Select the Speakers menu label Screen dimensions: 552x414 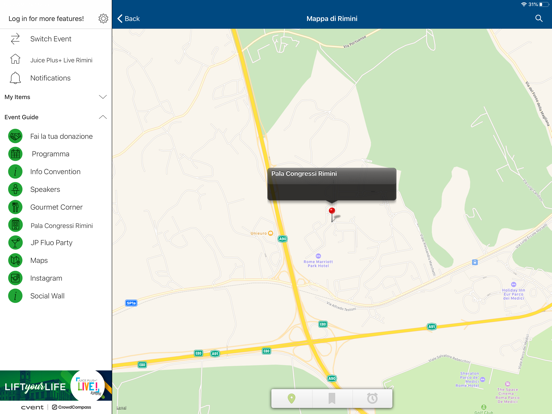(45, 189)
